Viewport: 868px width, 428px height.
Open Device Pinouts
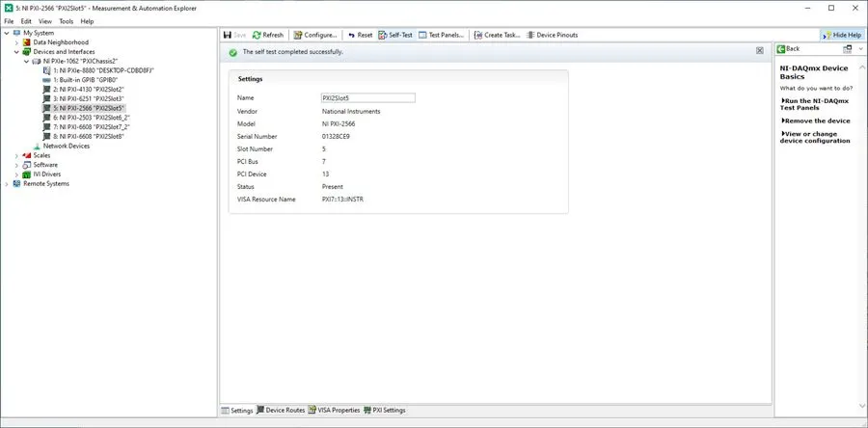pyautogui.click(x=552, y=35)
